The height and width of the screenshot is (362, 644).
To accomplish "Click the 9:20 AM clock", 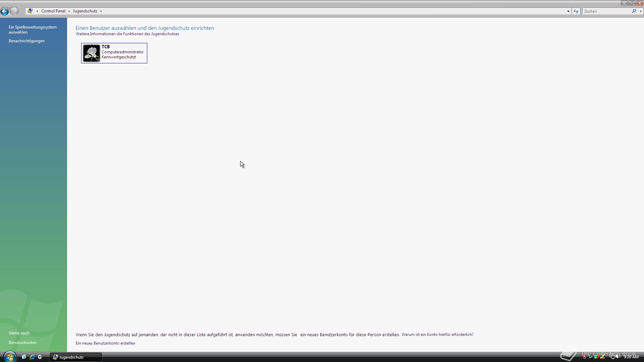I will click(x=631, y=357).
